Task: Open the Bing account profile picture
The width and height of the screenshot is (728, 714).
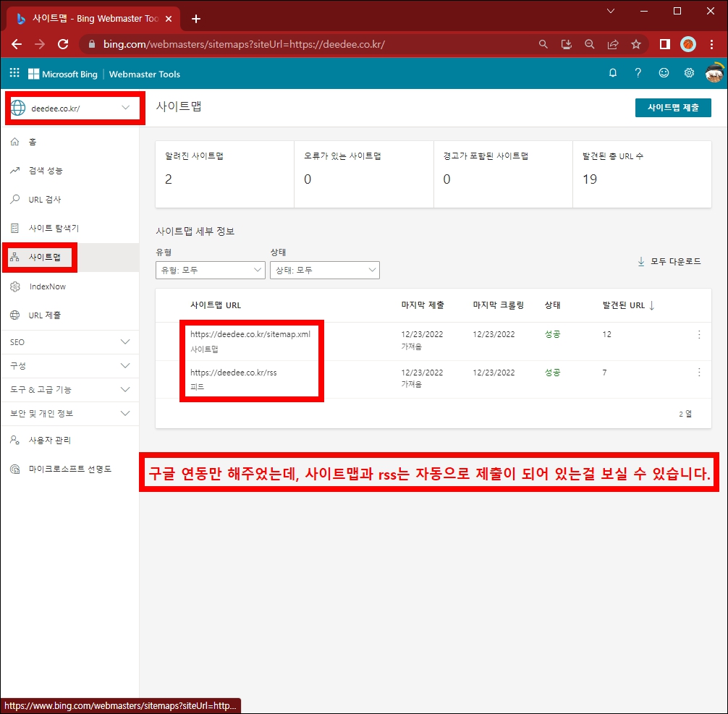Action: [714, 73]
